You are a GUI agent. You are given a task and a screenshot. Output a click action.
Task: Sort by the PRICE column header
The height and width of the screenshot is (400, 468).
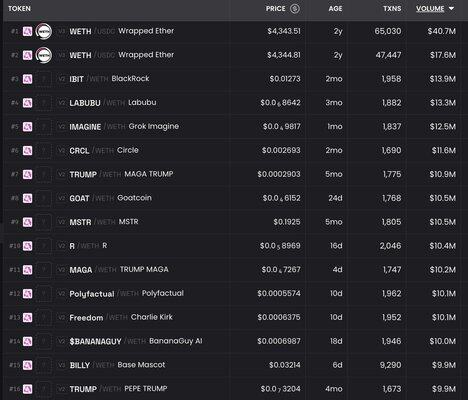(x=275, y=9)
